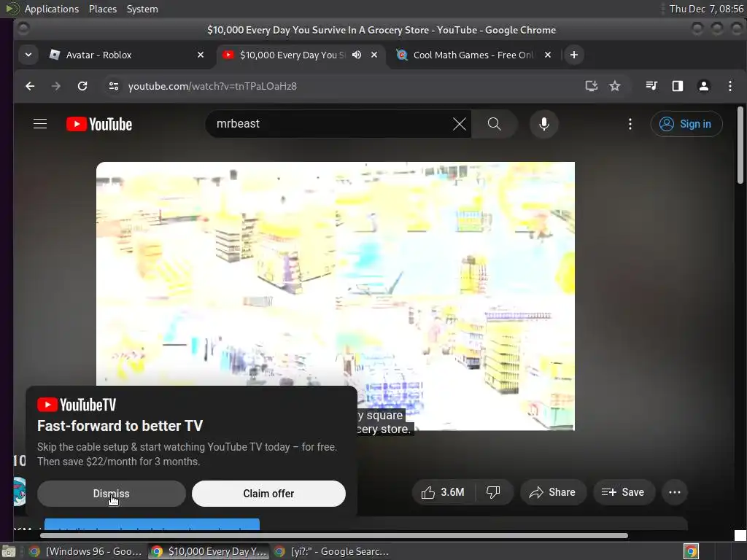Screen dimensions: 747x560
Task: Go forward in Chrome
Action: 55,86
